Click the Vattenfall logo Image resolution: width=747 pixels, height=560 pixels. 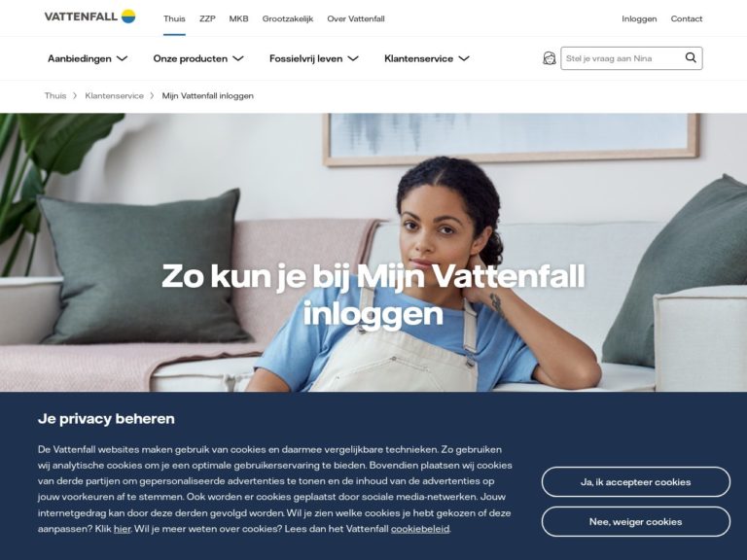90,17
